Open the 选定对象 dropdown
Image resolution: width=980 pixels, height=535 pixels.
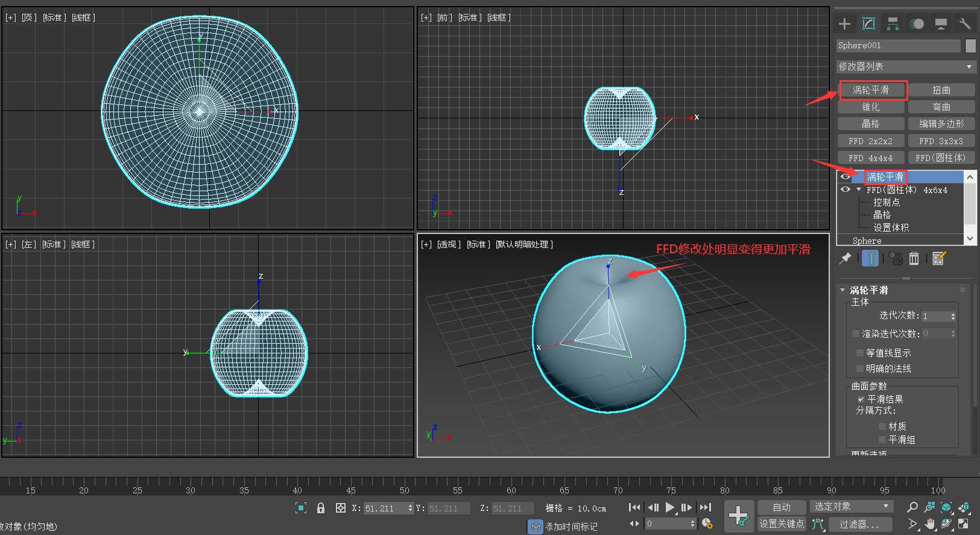pos(852,507)
